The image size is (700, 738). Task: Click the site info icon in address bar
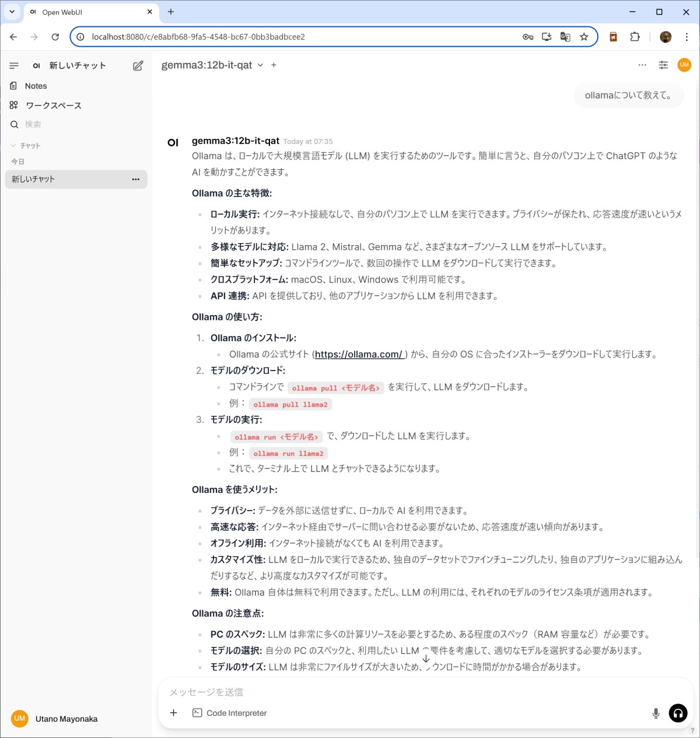[80, 37]
